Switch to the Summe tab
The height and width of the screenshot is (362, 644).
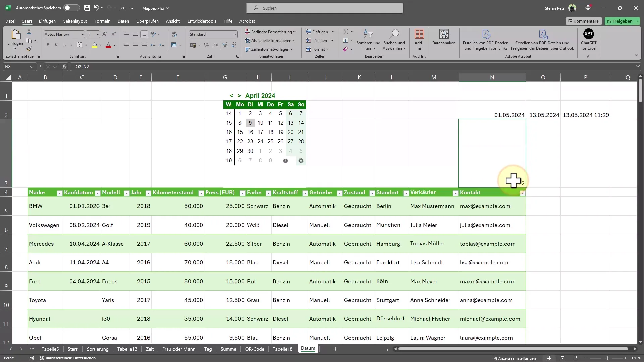point(228,348)
